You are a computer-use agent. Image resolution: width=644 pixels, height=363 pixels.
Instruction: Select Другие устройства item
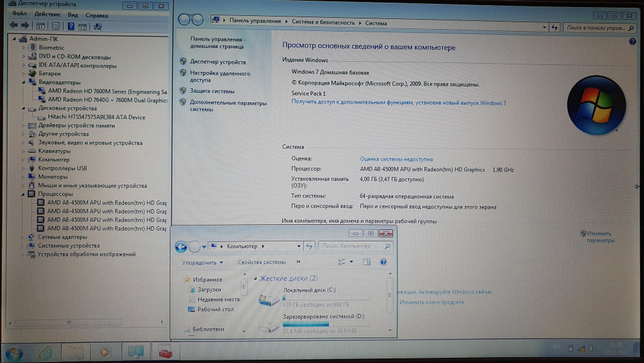pos(63,134)
